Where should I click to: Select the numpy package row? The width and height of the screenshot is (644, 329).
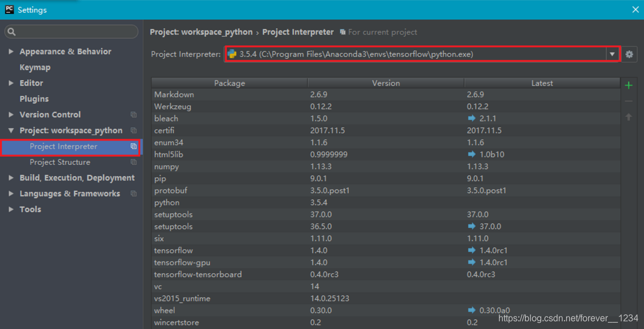click(385, 166)
